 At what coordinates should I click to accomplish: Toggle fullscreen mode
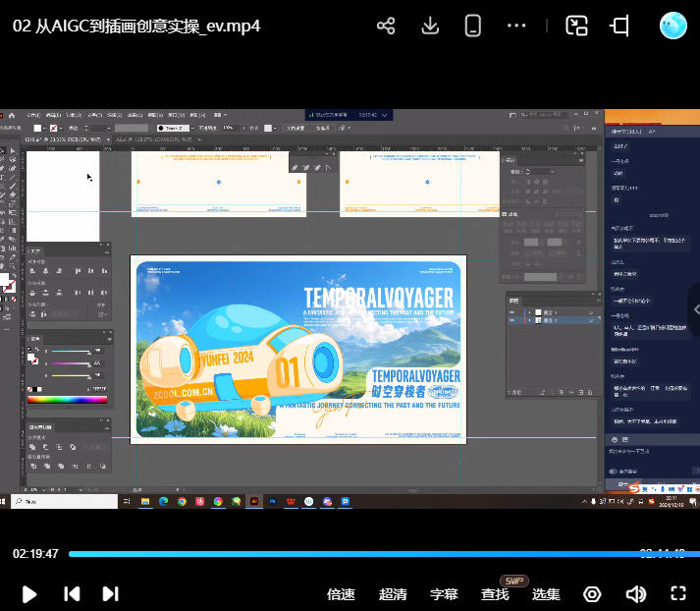coord(677,593)
